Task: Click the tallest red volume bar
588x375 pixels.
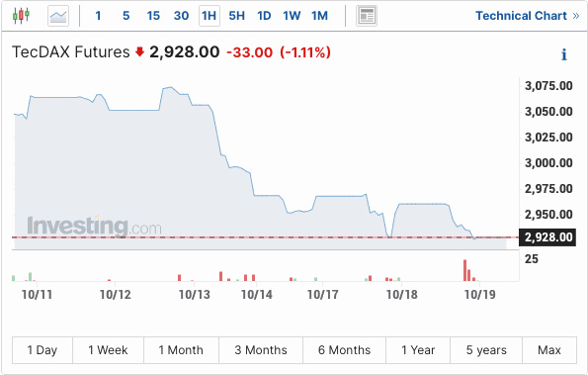Action: point(465,270)
